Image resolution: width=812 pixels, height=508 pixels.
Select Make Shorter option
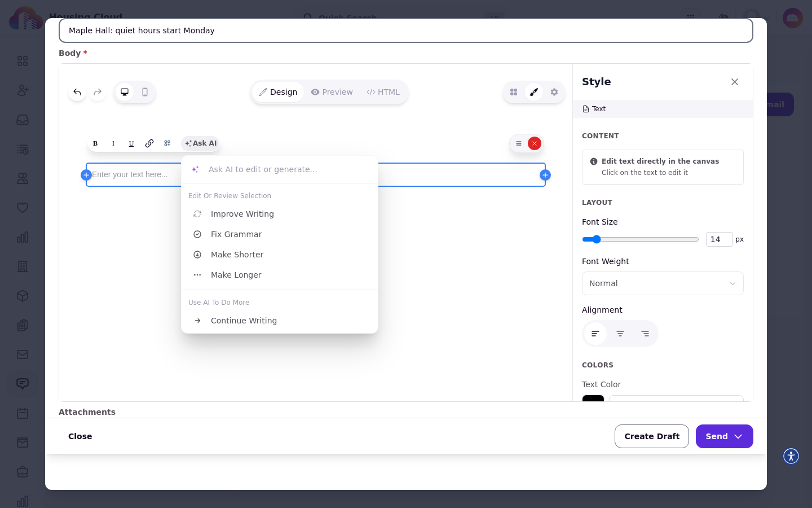pyautogui.click(x=280, y=255)
